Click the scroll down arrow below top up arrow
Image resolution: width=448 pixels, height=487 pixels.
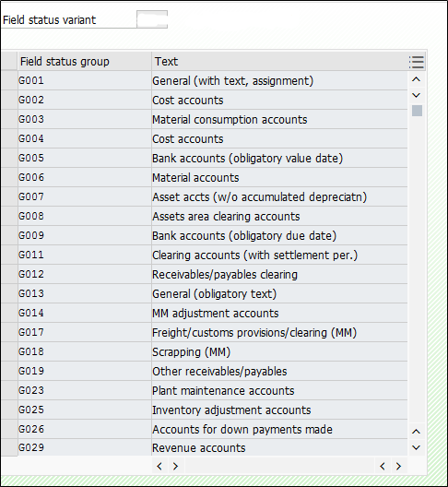[x=416, y=95]
